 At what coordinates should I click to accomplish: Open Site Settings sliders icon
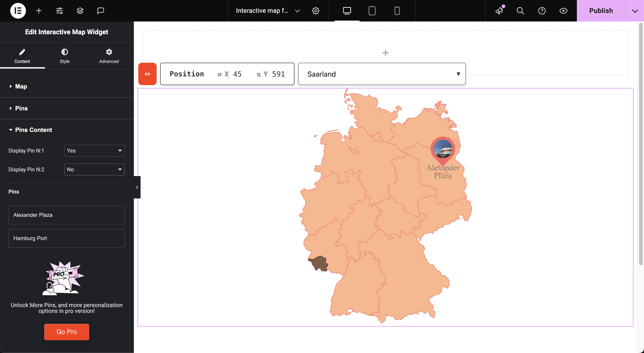(x=60, y=11)
